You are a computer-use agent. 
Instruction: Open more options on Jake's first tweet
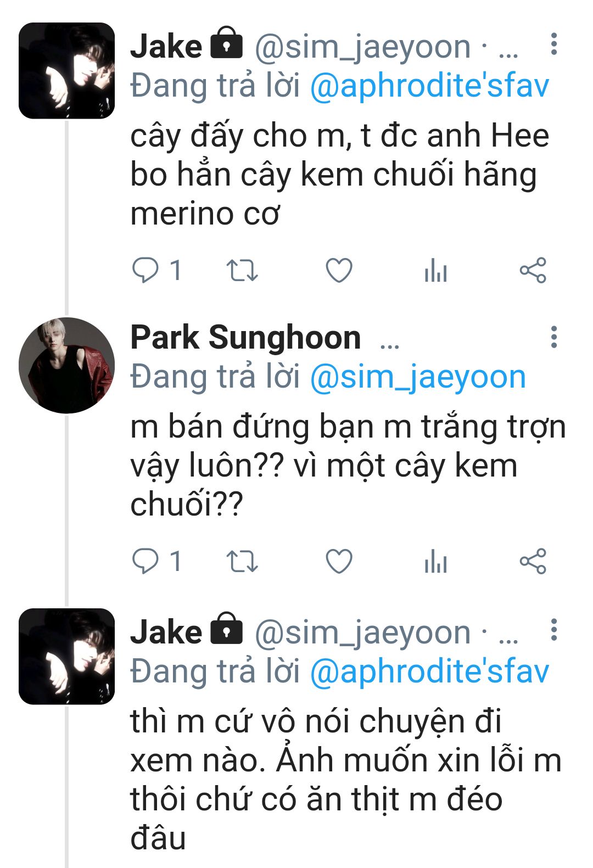coord(553,44)
